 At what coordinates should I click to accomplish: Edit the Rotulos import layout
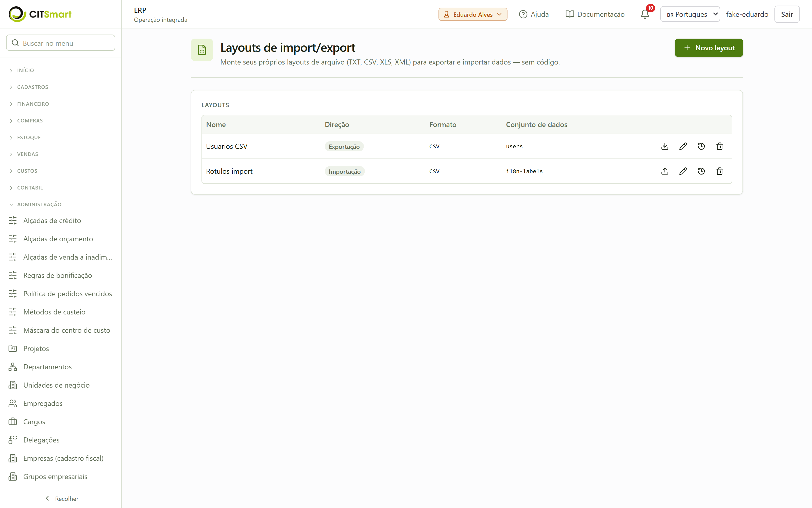683,171
